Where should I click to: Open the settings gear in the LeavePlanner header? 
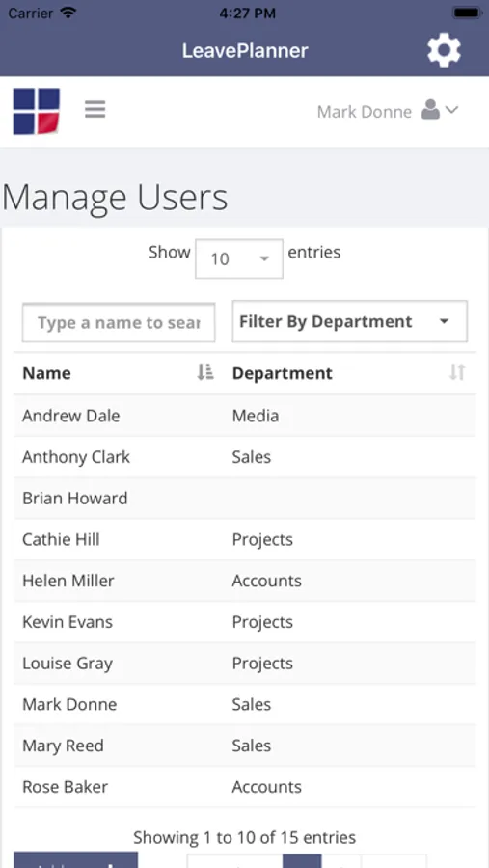click(x=444, y=50)
